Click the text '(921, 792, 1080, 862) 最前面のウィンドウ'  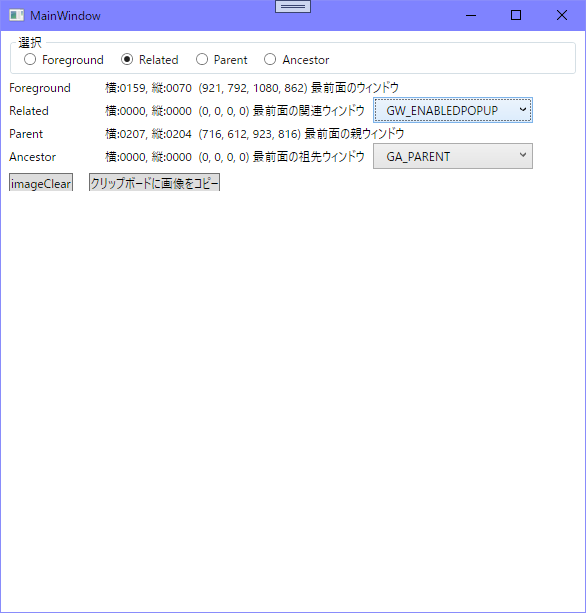(299, 88)
